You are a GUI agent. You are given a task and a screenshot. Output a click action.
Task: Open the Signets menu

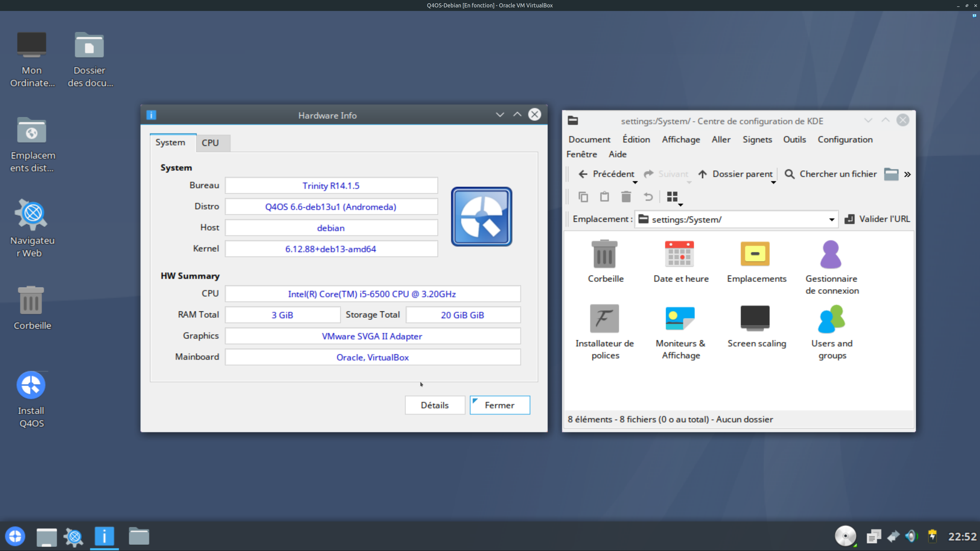[757, 140]
